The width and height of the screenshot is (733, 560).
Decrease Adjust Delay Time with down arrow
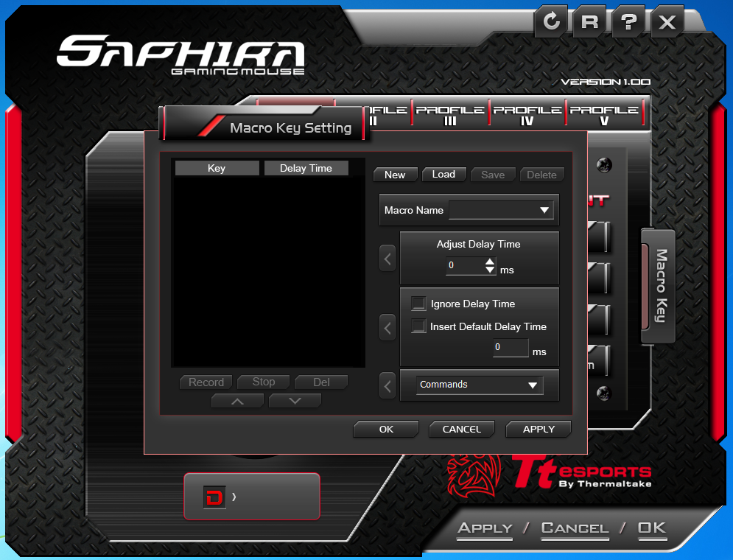click(x=490, y=269)
